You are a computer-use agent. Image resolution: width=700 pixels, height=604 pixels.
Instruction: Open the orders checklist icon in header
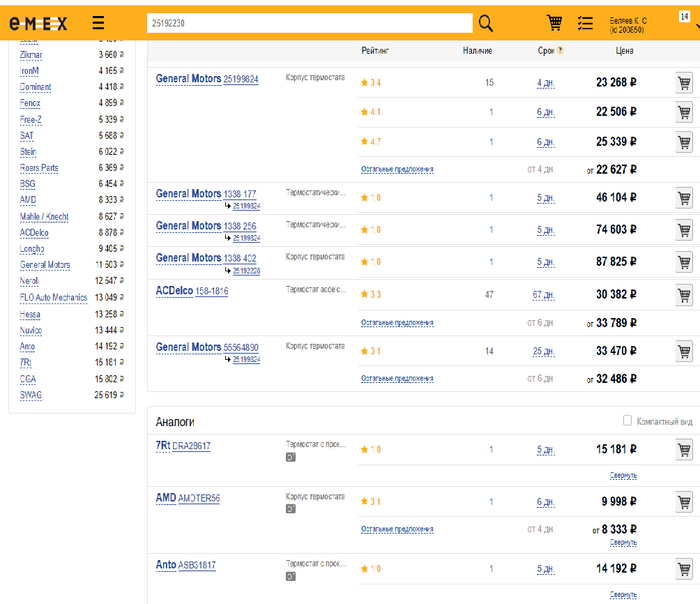586,23
